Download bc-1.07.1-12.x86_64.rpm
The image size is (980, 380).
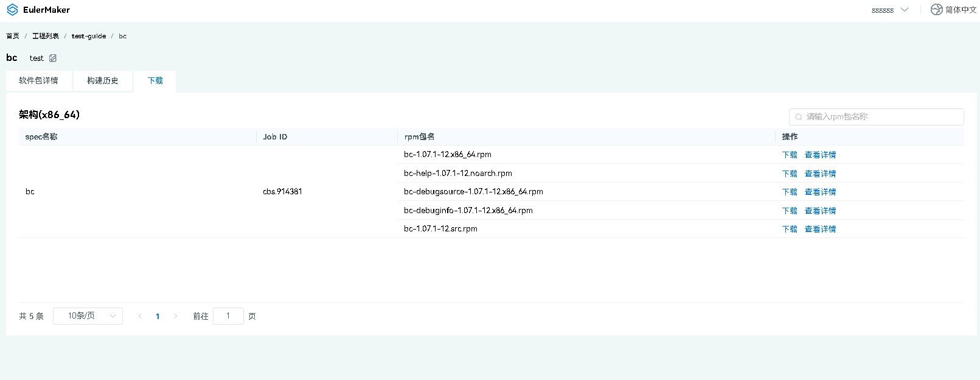coord(789,155)
